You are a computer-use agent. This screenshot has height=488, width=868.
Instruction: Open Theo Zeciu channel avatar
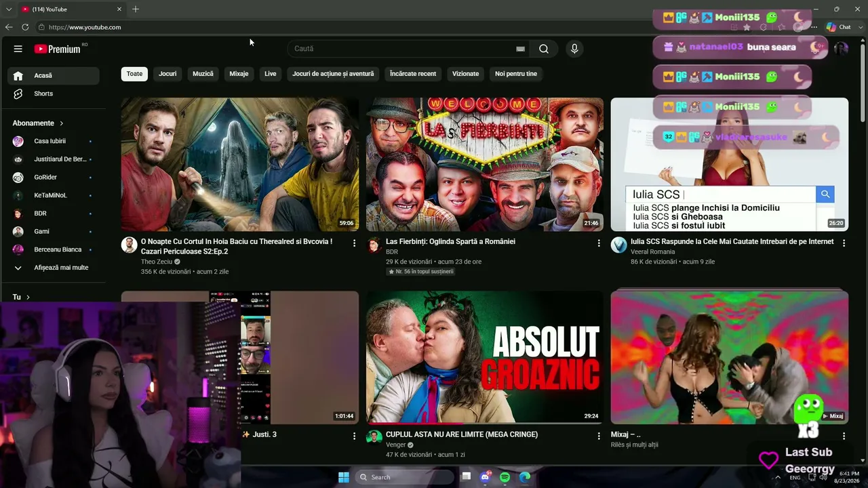(x=130, y=245)
